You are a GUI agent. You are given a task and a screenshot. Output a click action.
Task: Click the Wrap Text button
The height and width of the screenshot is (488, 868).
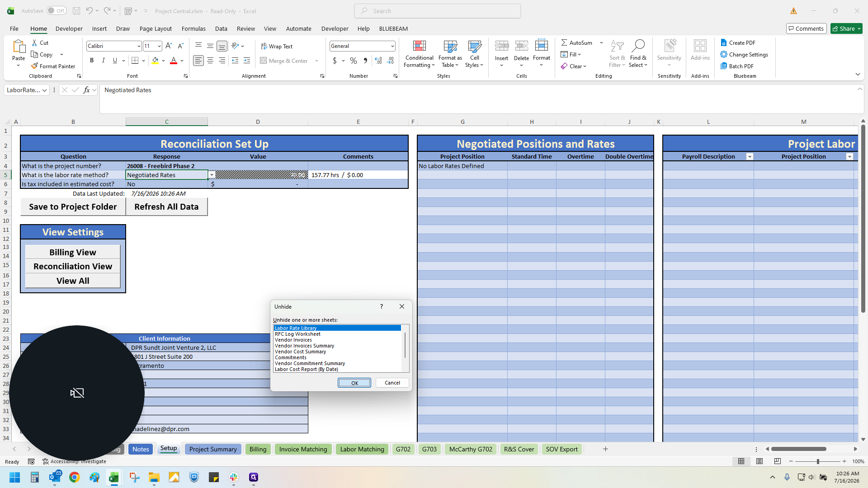coord(277,46)
